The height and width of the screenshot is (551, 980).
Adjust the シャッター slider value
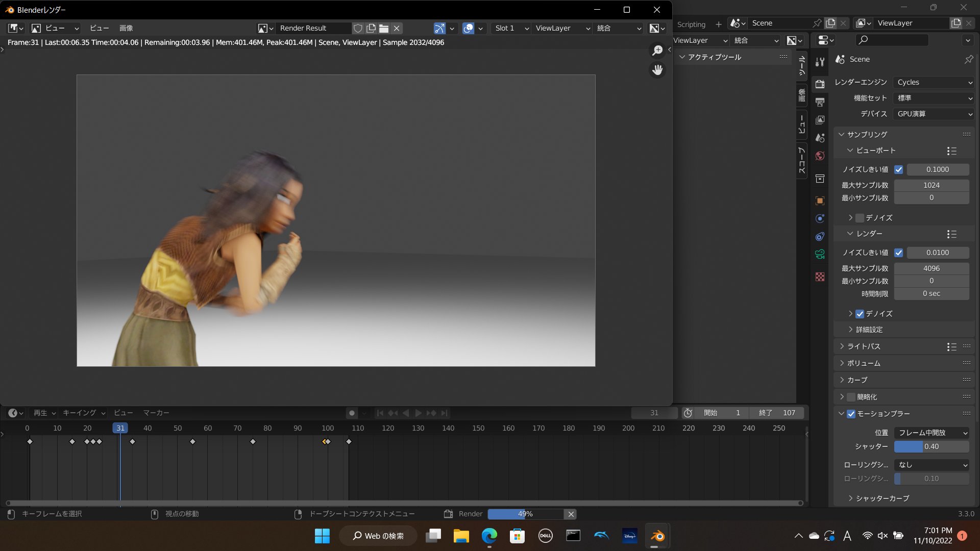932,446
